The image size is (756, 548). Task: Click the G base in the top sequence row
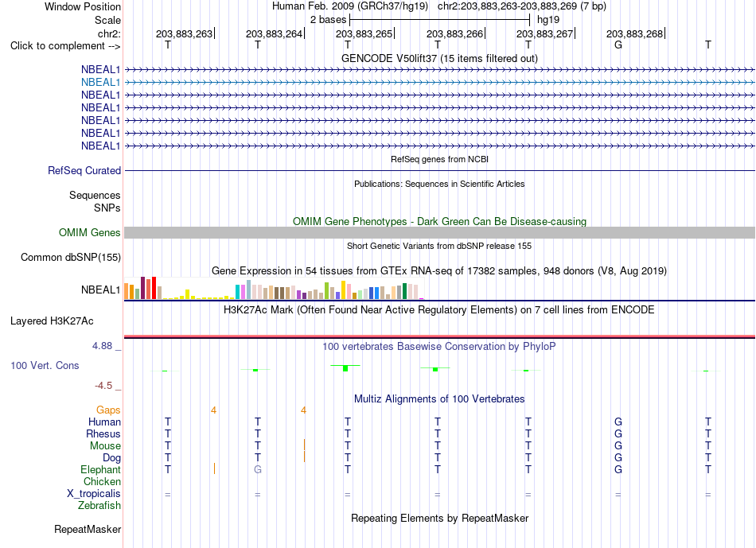618,45
